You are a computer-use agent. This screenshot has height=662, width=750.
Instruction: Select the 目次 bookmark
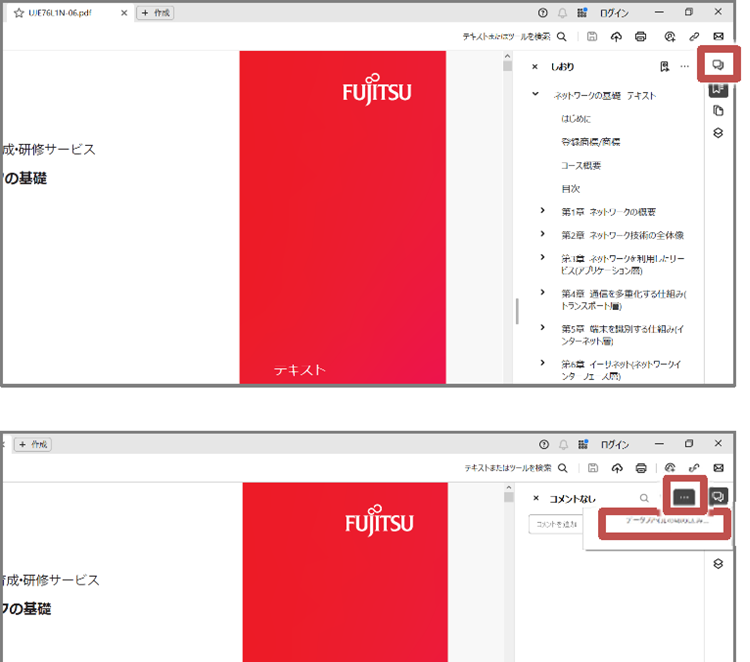click(571, 189)
